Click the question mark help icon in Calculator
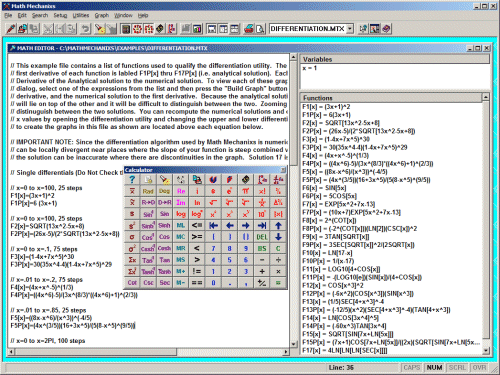The image size is (500, 375). click(x=132, y=180)
